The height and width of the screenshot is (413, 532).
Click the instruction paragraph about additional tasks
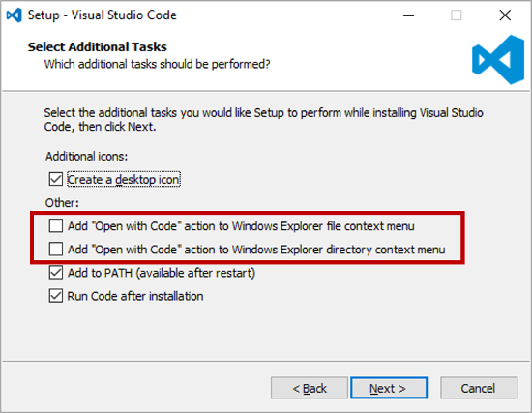(x=264, y=120)
